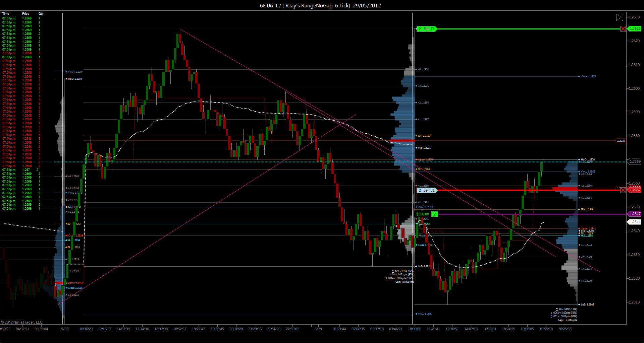Click the IBL 1.2566 level label
The image size is (644, 343).
(423, 169)
